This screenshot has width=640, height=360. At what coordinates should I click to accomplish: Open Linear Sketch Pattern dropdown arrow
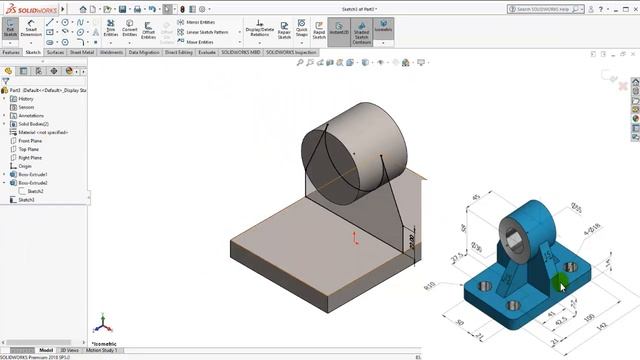click(x=239, y=32)
